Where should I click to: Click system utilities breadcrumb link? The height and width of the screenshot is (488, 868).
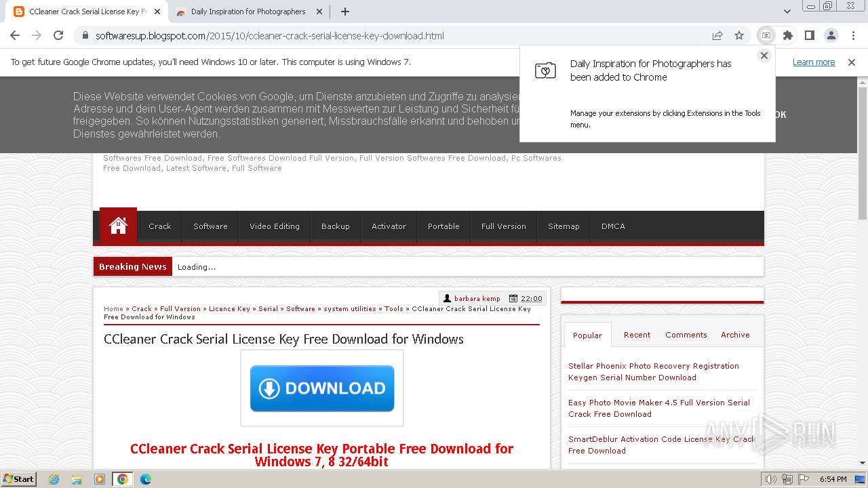click(x=350, y=309)
